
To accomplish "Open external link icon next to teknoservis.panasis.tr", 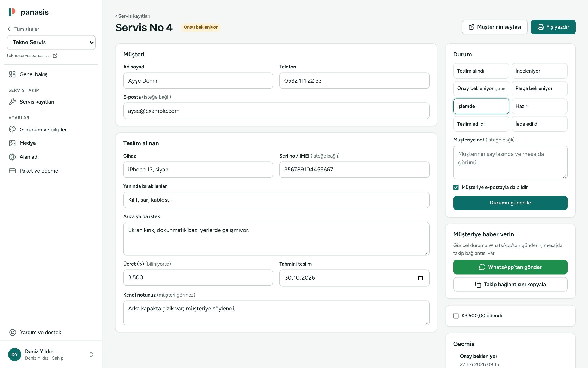I will tap(55, 56).
